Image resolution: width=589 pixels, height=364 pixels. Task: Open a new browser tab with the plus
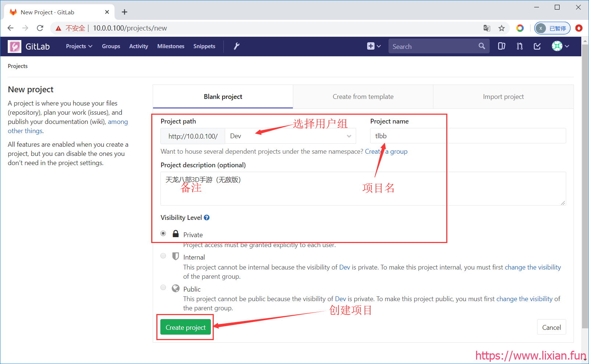point(125,12)
